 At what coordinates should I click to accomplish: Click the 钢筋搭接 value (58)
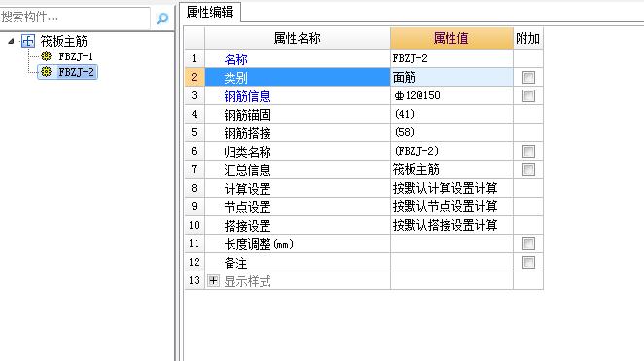[451, 132]
